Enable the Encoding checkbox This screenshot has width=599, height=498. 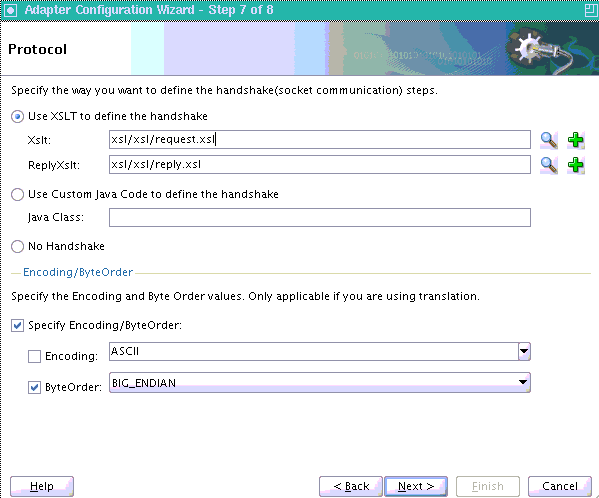34,356
